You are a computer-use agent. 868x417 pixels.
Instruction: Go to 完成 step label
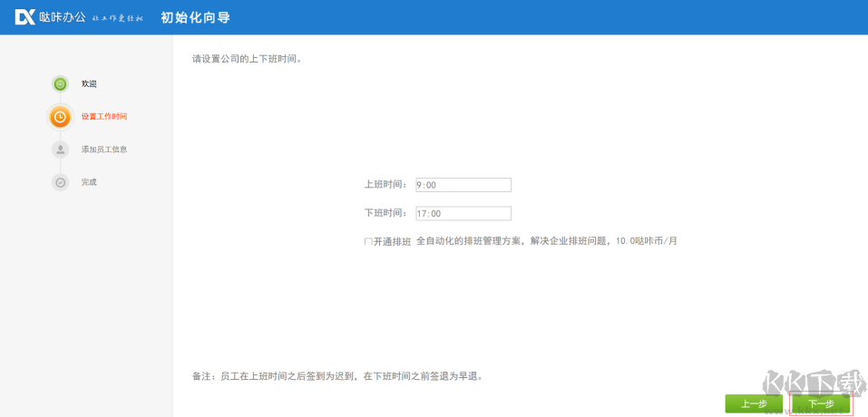(89, 182)
